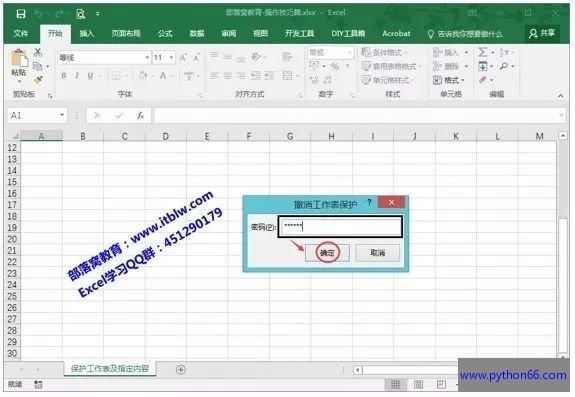Open the 插入 ribbon tab
The image size is (575, 397).
point(87,34)
